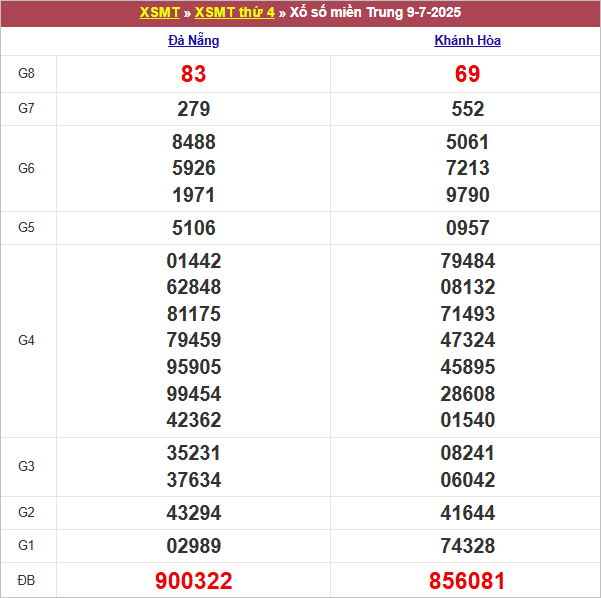Select G5 number 5106

pos(194,228)
